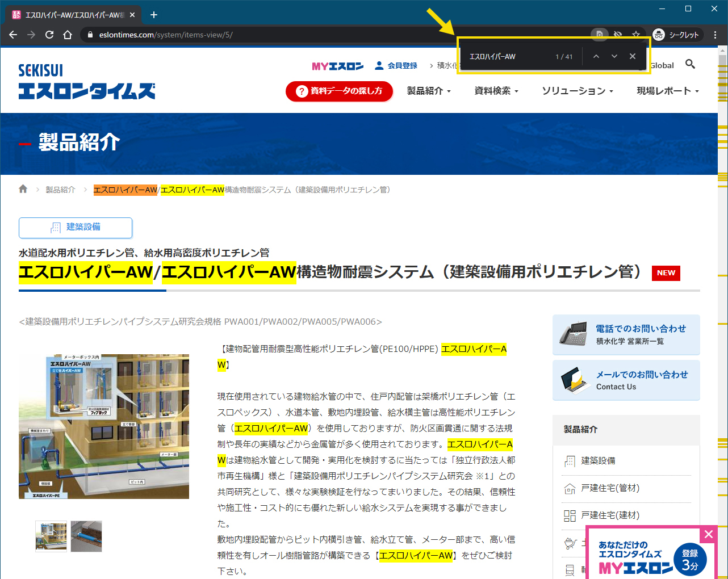Select the second pipe thumbnail image
The height and width of the screenshot is (579, 728).
(x=86, y=536)
